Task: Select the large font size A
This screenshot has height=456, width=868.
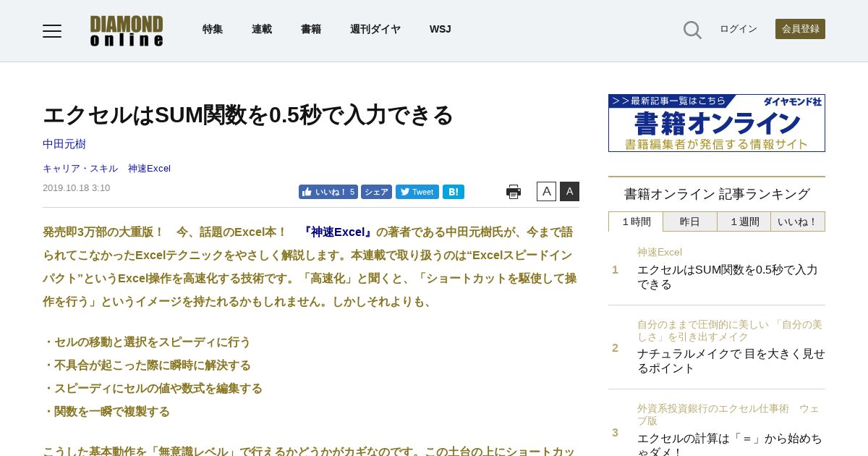Action: coord(569,191)
